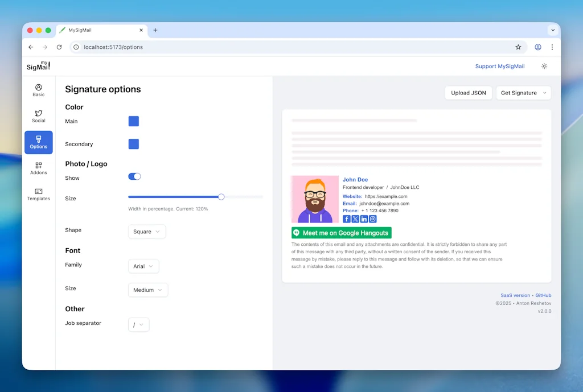Click the Facebook icon in the signature preview
583x392 pixels.
pyautogui.click(x=347, y=218)
